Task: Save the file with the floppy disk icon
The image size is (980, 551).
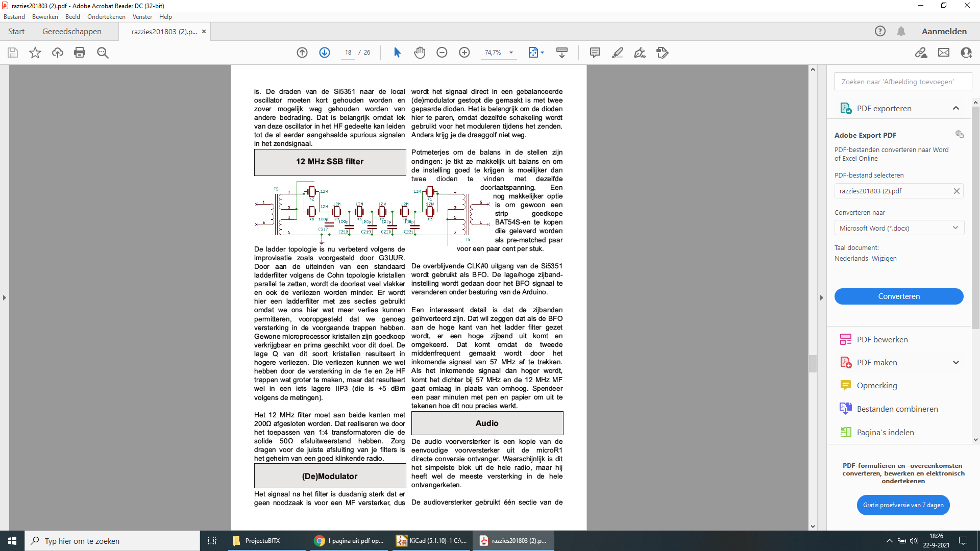Action: [x=13, y=53]
